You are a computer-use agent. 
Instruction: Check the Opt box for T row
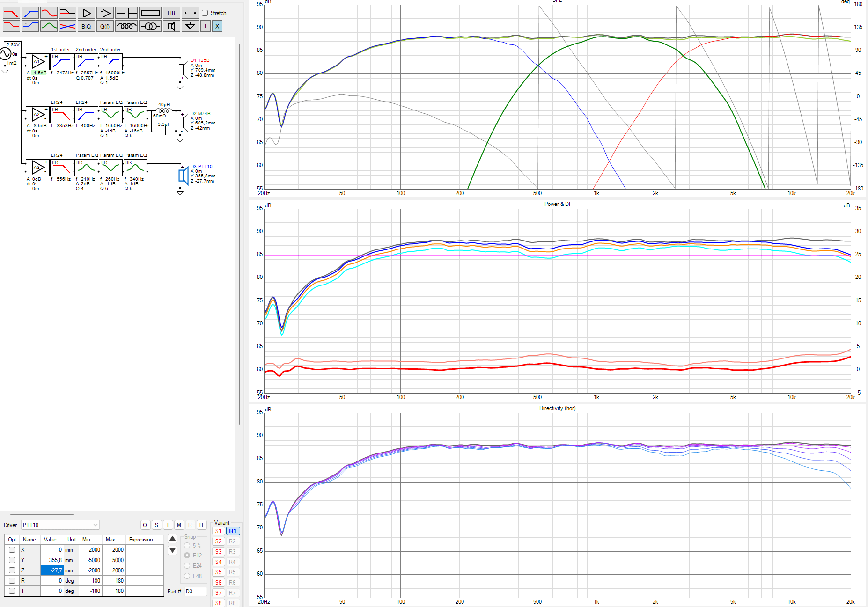[x=12, y=591]
